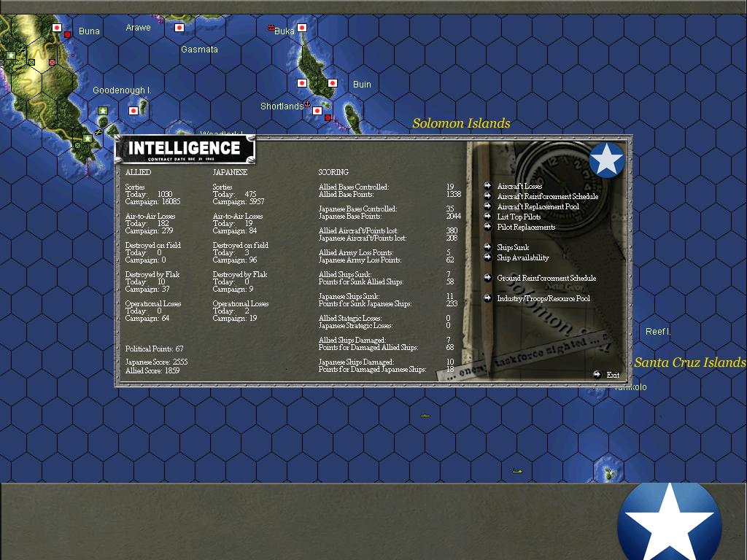Select the Japanese flag base above Gasmata
This screenshot has height=560, width=747.
click(x=179, y=28)
